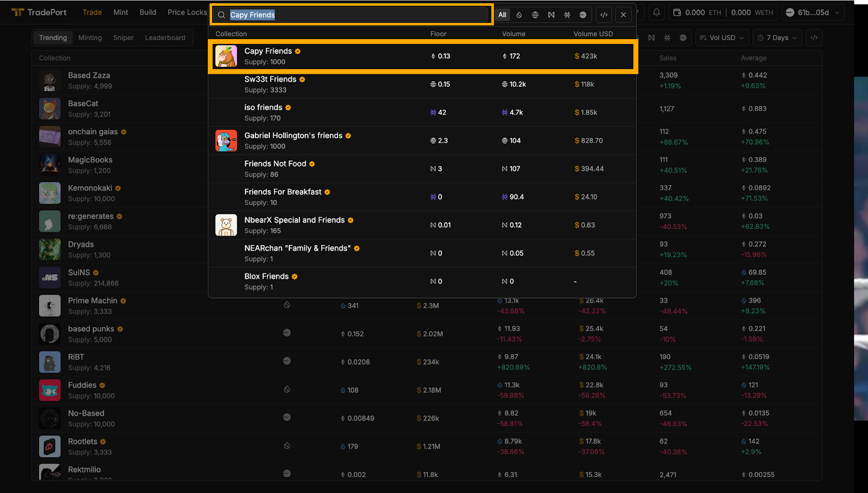This screenshot has height=493, width=868.
Task: Select the Sui chain filter in search bar
Action: [x=519, y=15]
